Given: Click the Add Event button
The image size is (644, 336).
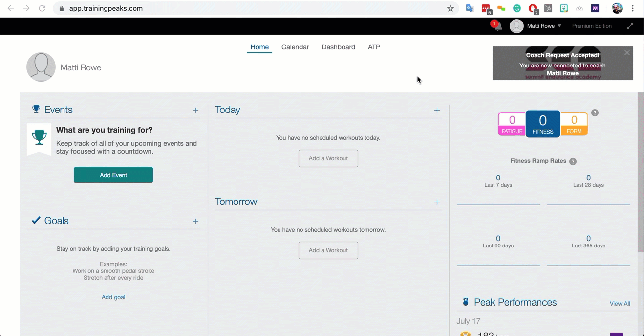Looking at the screenshot, I should 113,175.
